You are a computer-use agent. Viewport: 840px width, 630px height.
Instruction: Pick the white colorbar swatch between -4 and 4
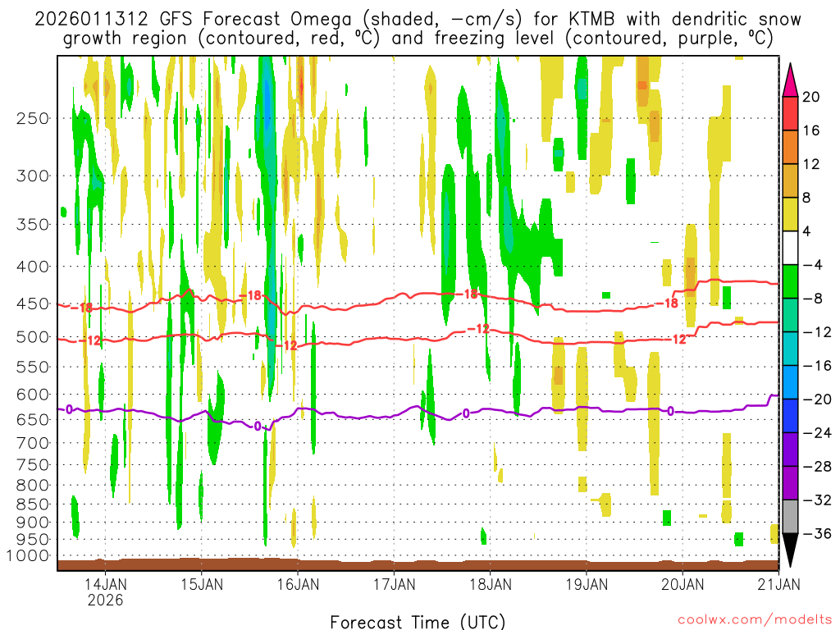click(791, 248)
